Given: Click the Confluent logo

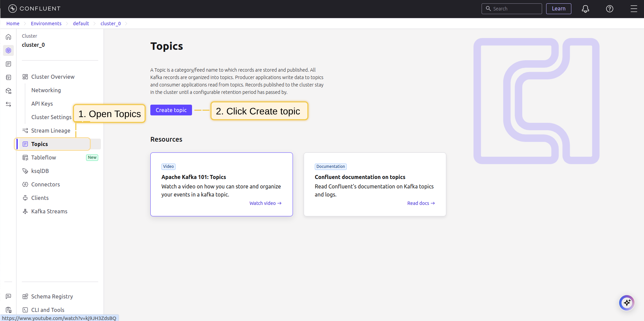Looking at the screenshot, I should [34, 9].
